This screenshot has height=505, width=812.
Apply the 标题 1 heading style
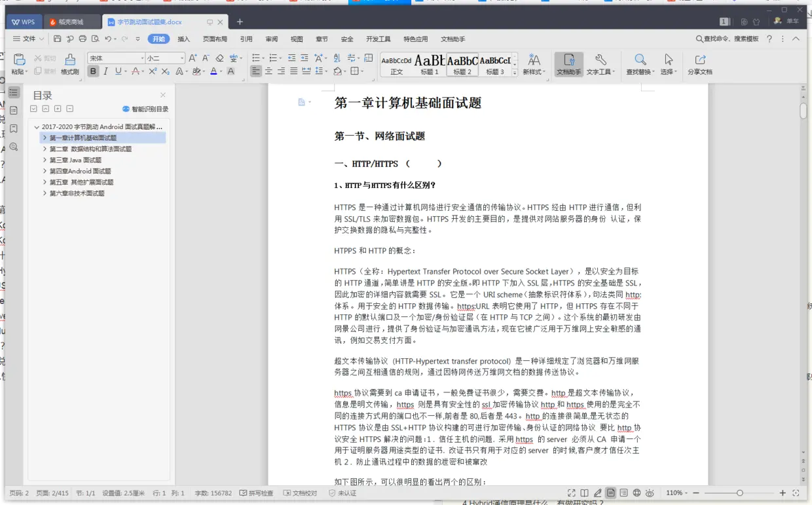point(430,64)
